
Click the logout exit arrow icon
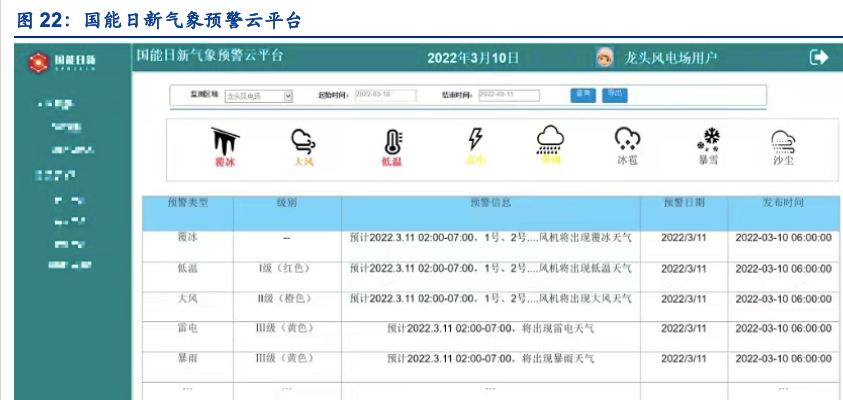click(819, 57)
